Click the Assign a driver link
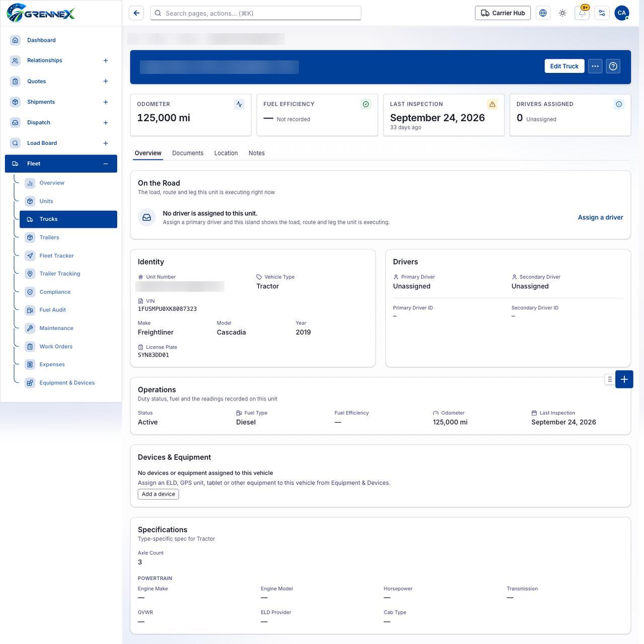 pos(600,217)
